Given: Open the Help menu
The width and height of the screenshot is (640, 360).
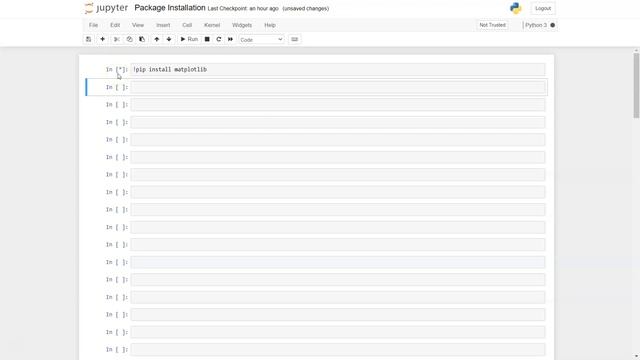Looking at the screenshot, I should [270, 25].
